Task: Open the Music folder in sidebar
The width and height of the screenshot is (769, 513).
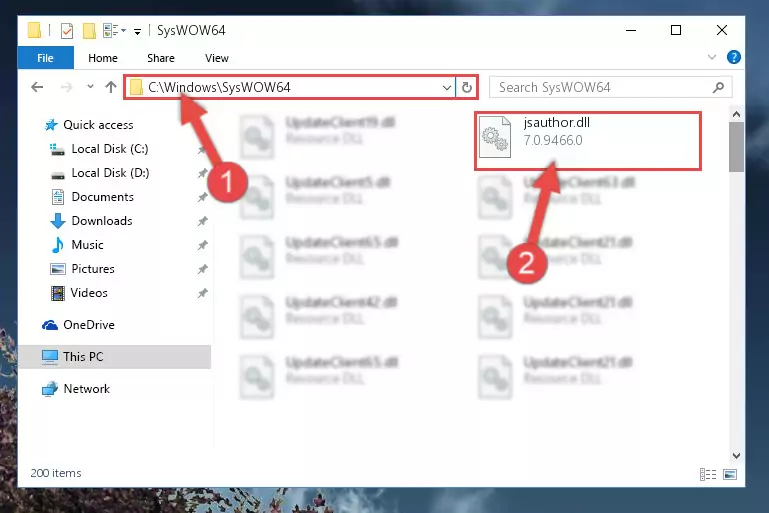Action: pos(87,245)
